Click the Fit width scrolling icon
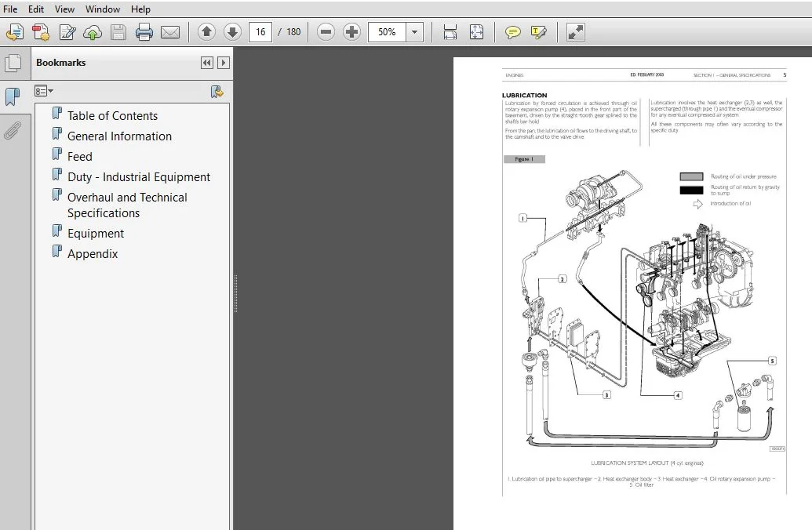The image size is (812, 530). point(450,32)
